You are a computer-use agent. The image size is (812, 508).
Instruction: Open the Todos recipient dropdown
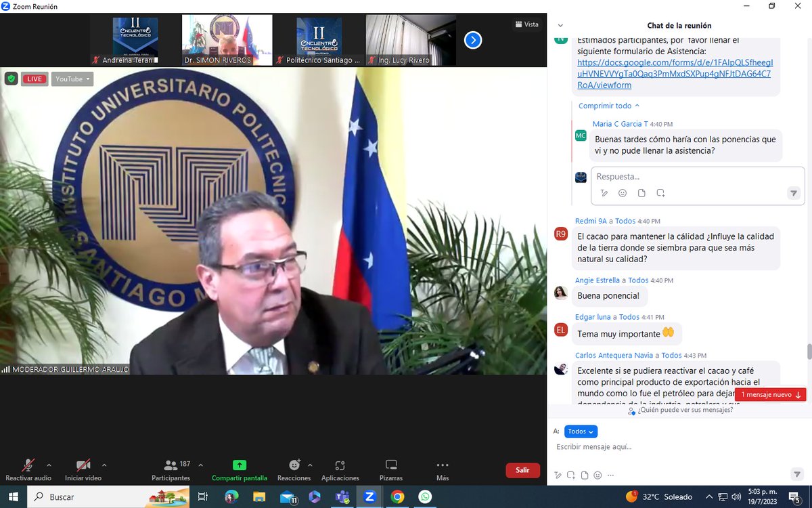pos(581,431)
